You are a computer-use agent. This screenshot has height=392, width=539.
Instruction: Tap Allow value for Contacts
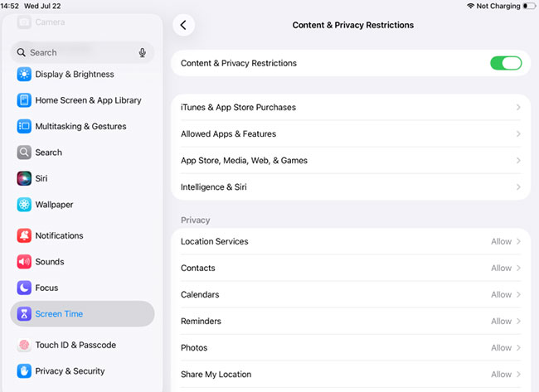coord(501,268)
